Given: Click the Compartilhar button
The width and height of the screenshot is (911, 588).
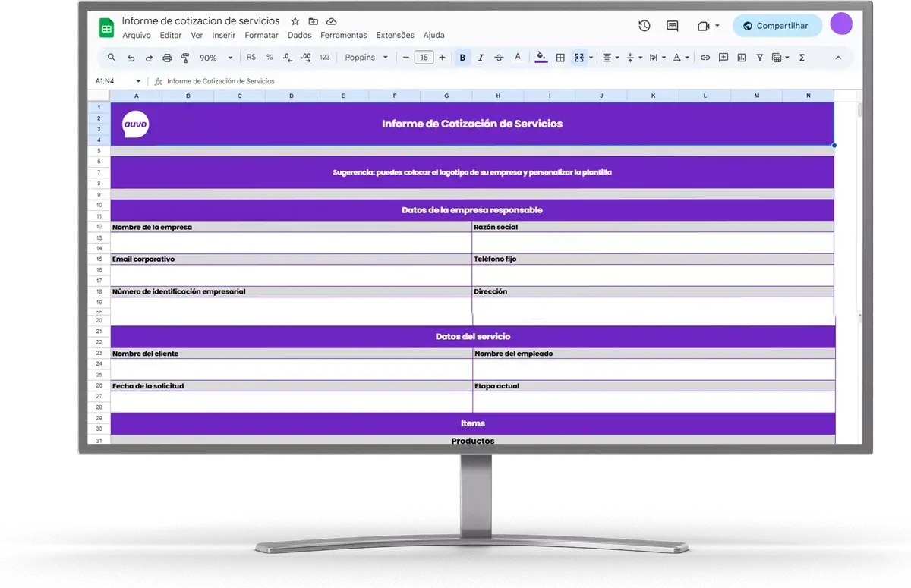Looking at the screenshot, I should coord(777,26).
